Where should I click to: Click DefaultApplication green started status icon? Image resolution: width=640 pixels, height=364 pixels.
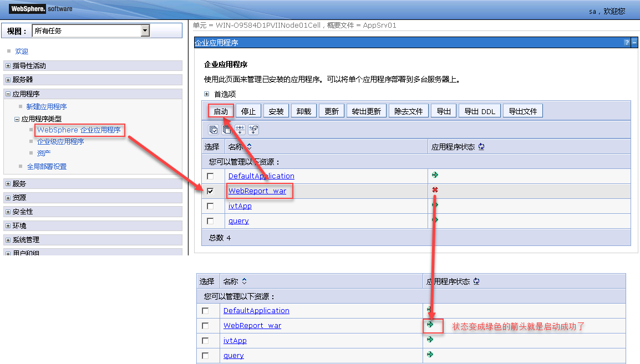point(435,175)
